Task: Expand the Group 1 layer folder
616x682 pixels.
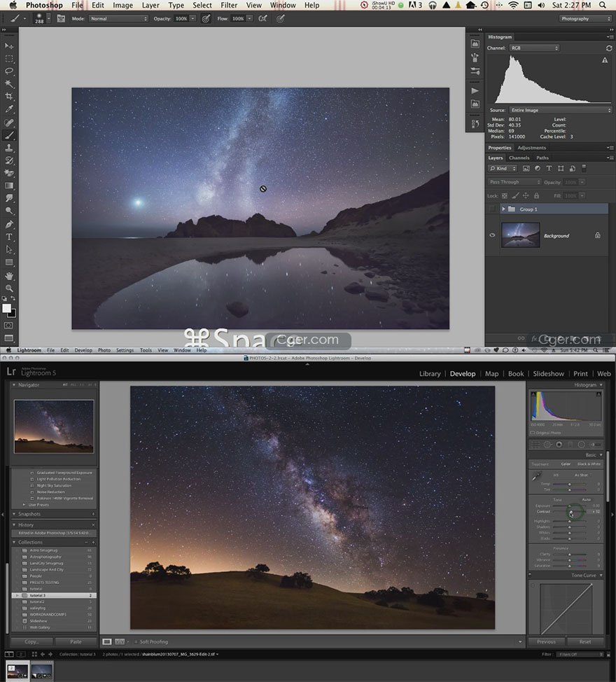Action: pos(503,209)
